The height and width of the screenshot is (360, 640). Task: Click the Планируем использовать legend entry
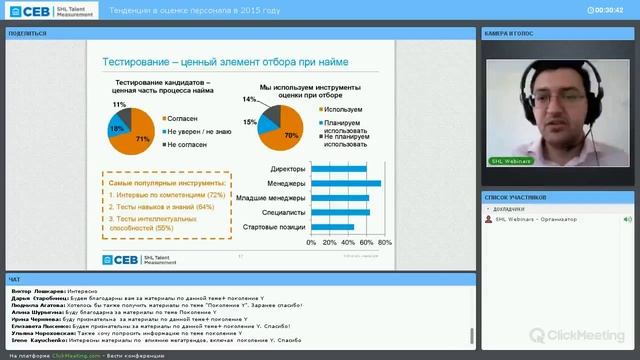(343, 127)
